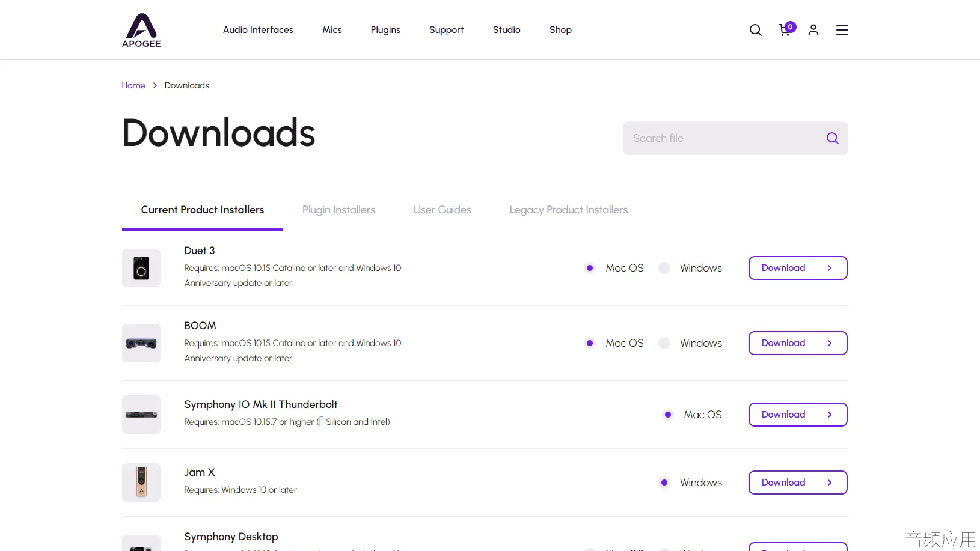This screenshot has width=980, height=551.
Task: Focus the Search file input field
Action: click(x=735, y=138)
